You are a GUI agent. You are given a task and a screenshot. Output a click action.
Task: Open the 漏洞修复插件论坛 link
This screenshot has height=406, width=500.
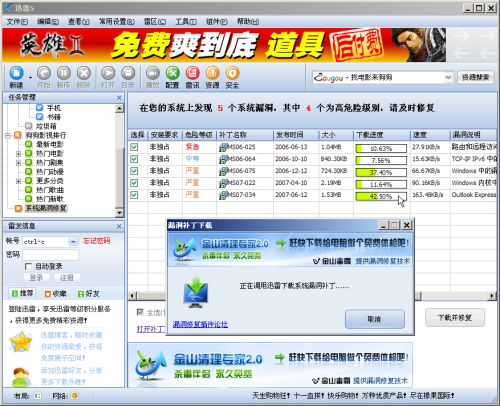click(x=200, y=324)
